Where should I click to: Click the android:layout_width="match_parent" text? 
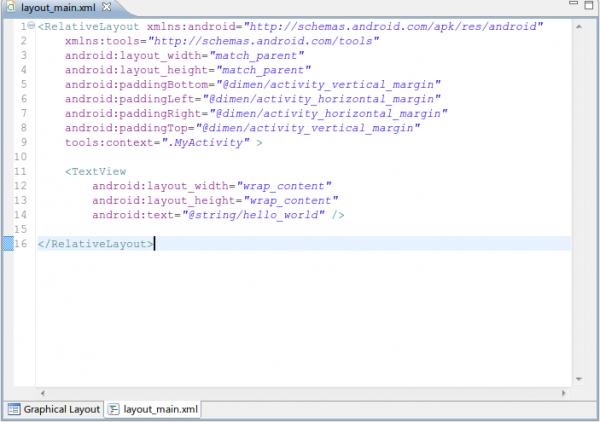(x=184, y=55)
